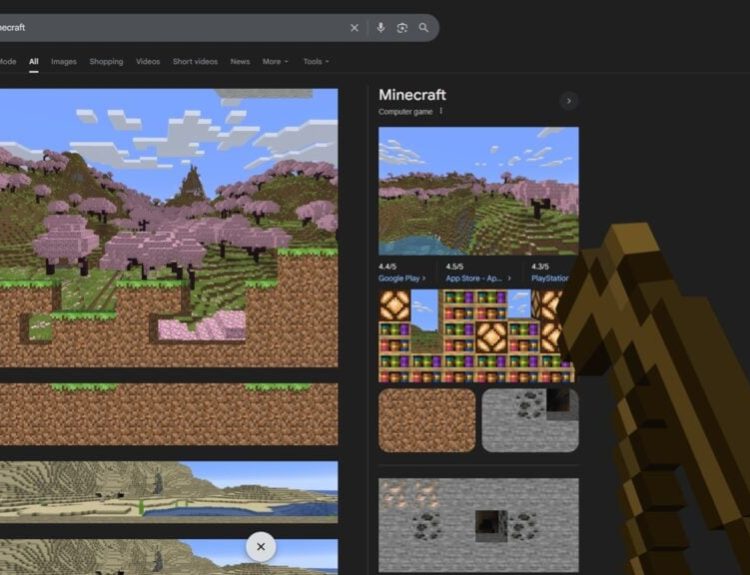Start voice search with microphone icon
The height and width of the screenshot is (575, 750).
[x=381, y=27]
